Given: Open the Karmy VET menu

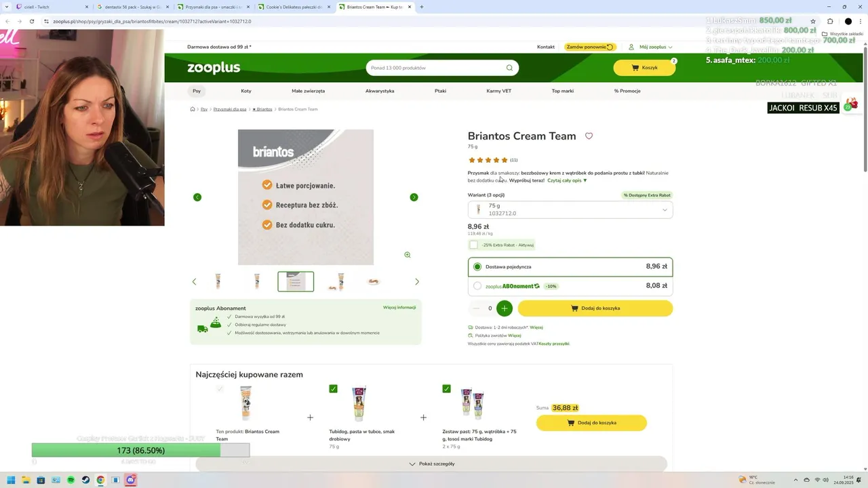Looking at the screenshot, I should coord(499,91).
